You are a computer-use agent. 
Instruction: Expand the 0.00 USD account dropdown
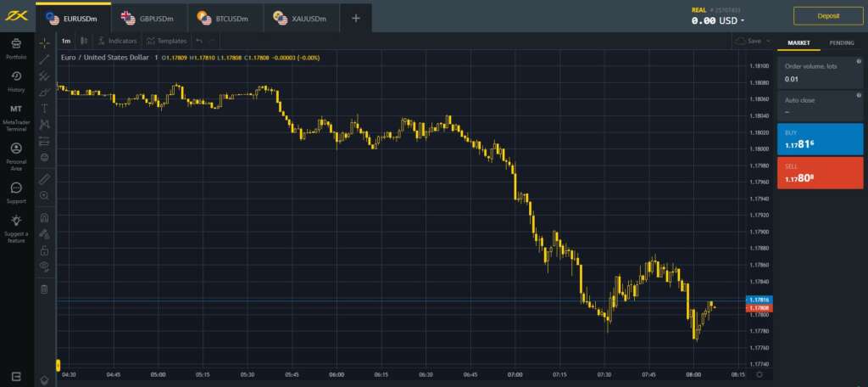click(x=717, y=20)
